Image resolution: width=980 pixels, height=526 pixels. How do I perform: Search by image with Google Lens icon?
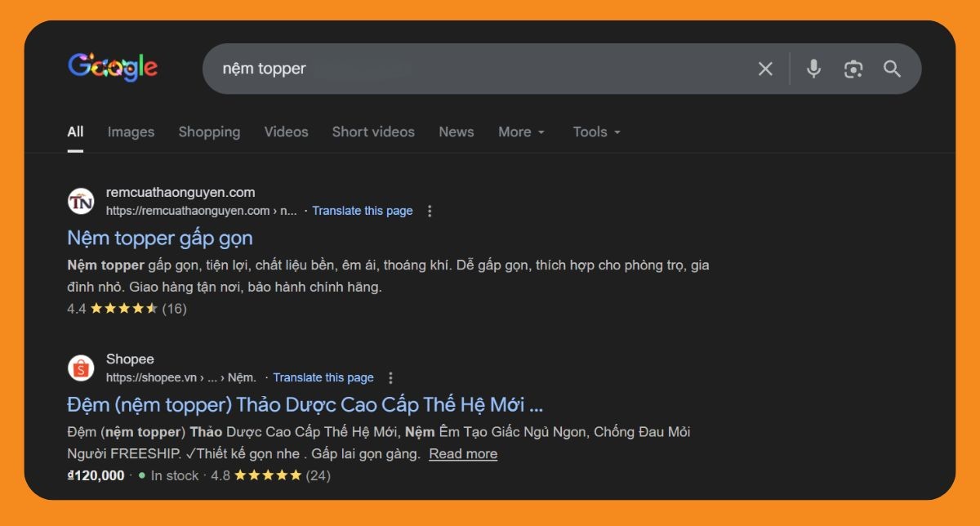(853, 69)
